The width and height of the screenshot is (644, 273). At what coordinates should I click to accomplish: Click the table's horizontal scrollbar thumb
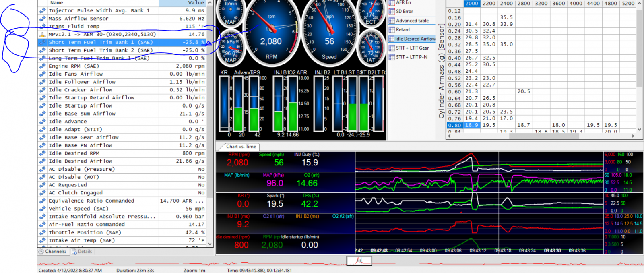(x=544, y=136)
